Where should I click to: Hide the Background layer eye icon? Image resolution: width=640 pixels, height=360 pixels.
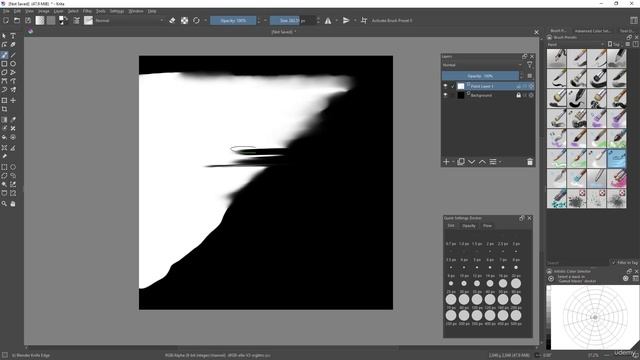point(445,95)
